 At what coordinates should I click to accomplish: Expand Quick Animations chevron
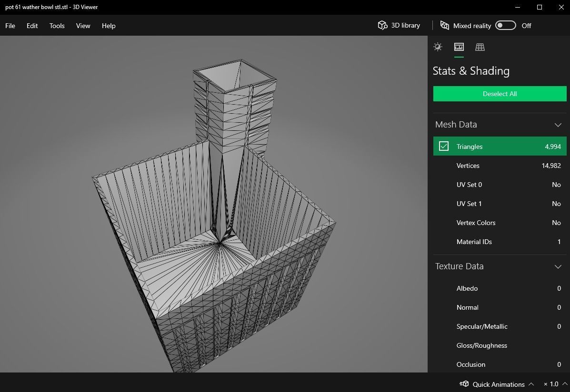pyautogui.click(x=531, y=384)
